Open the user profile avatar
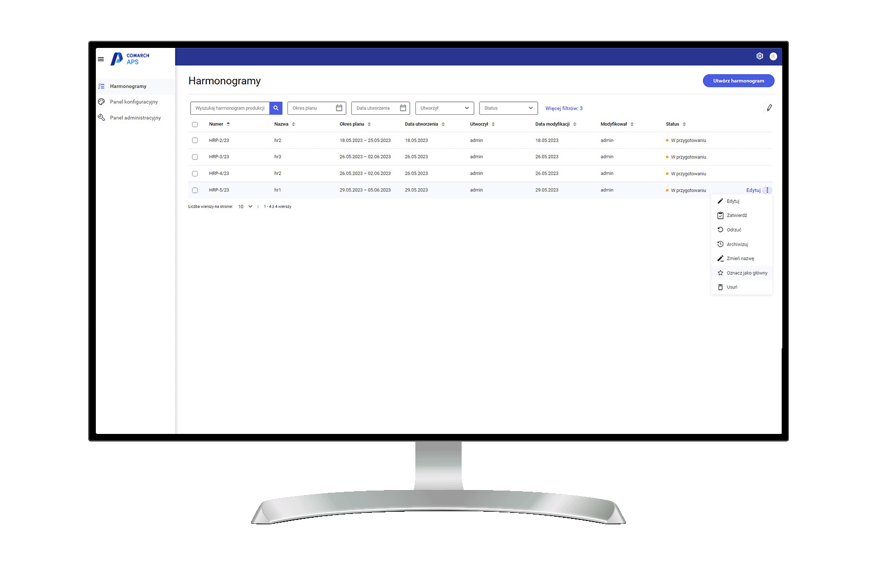This screenshot has height=588, width=871. [773, 56]
